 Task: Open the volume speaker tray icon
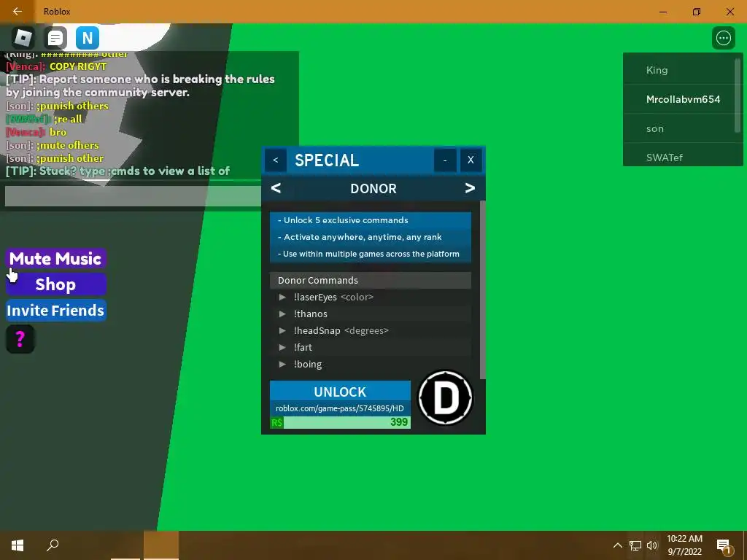click(x=651, y=545)
